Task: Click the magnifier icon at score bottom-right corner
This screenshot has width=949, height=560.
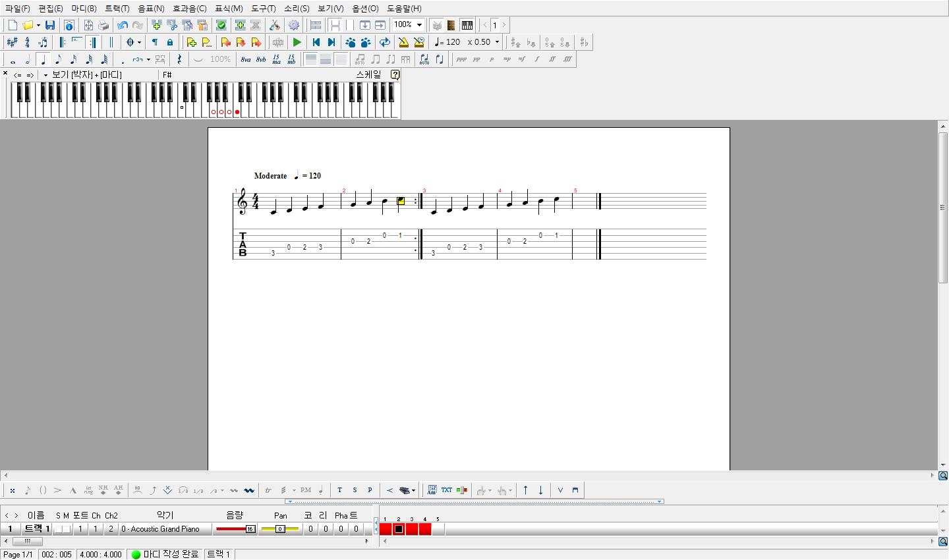Action: [943, 476]
